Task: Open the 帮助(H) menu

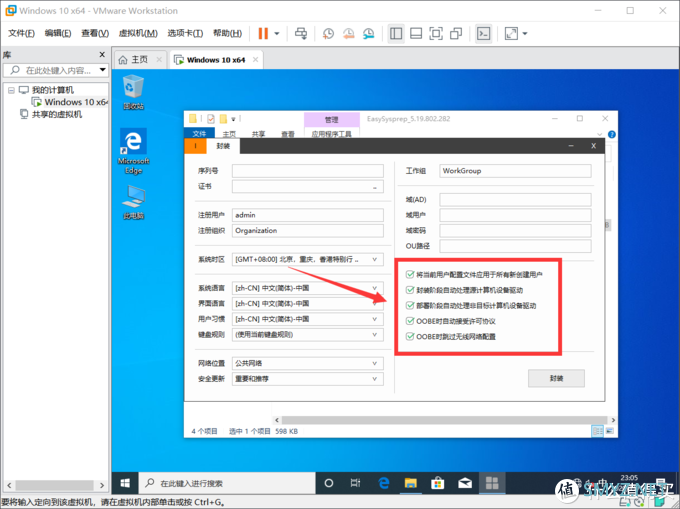Action: pos(227,33)
